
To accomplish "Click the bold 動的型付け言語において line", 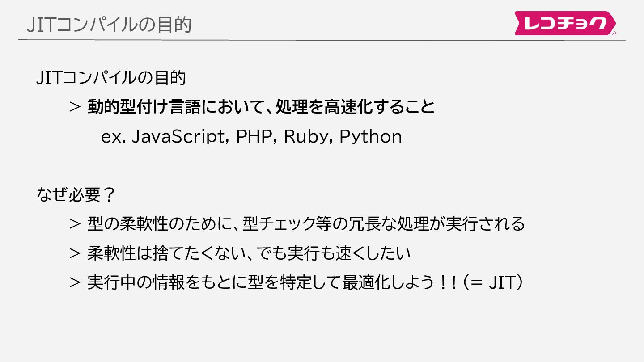I will (x=261, y=107).
